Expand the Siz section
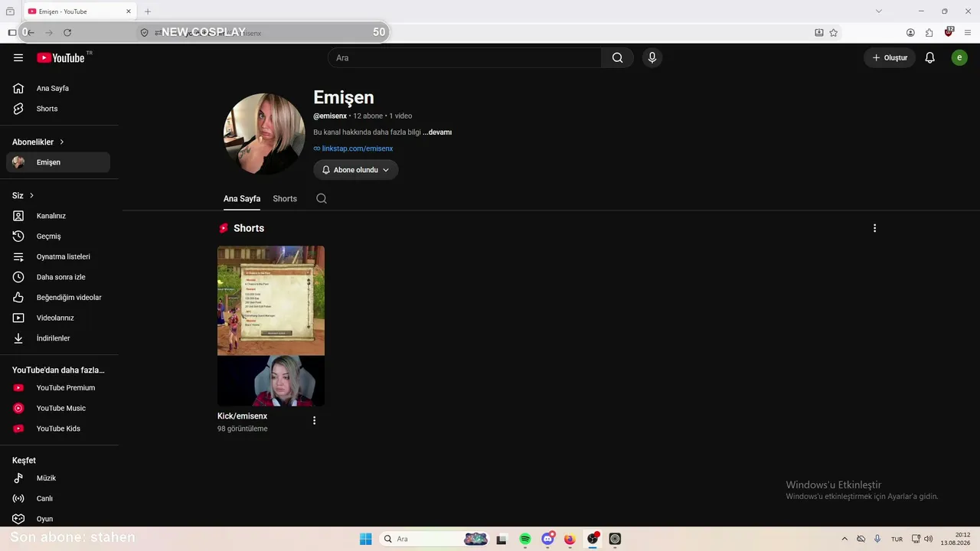 click(x=23, y=195)
